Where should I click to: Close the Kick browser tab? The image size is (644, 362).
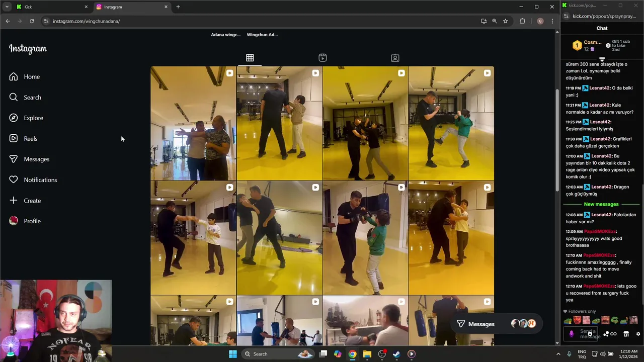[x=86, y=7]
